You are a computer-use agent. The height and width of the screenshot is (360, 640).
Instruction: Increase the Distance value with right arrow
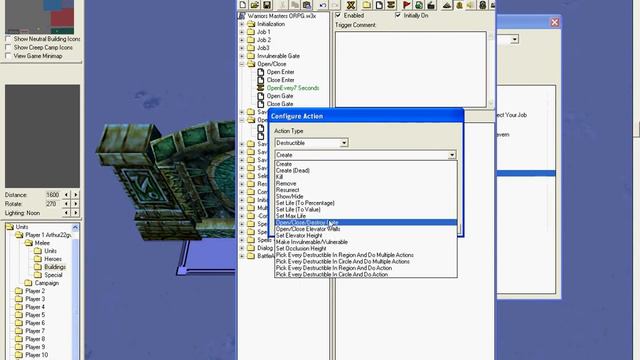click(76, 195)
